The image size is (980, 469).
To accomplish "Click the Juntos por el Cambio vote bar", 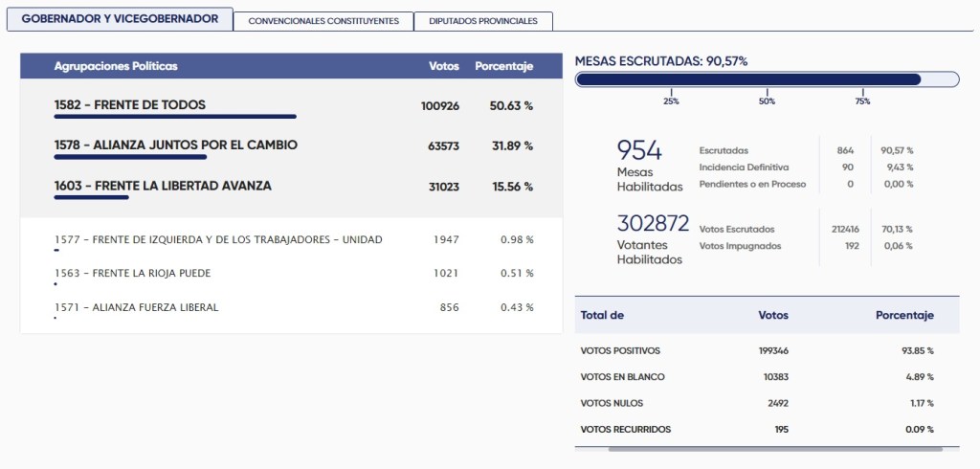I will pyautogui.click(x=130, y=157).
